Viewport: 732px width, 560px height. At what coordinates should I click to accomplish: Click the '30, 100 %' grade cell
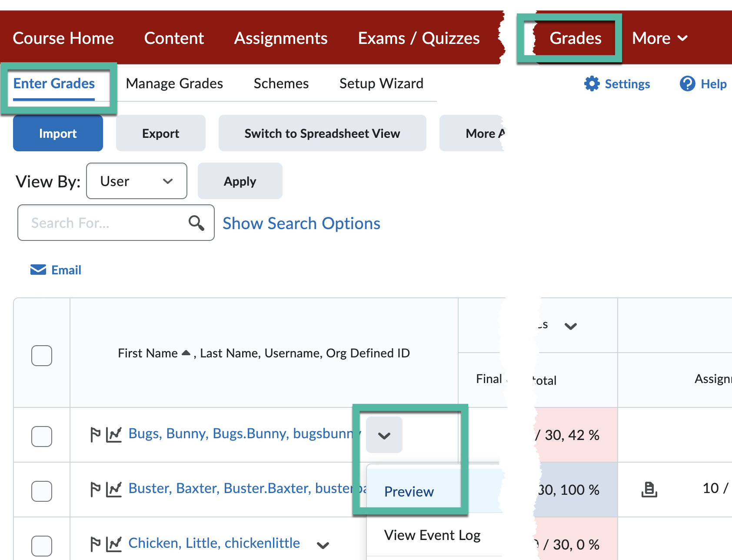point(575,490)
